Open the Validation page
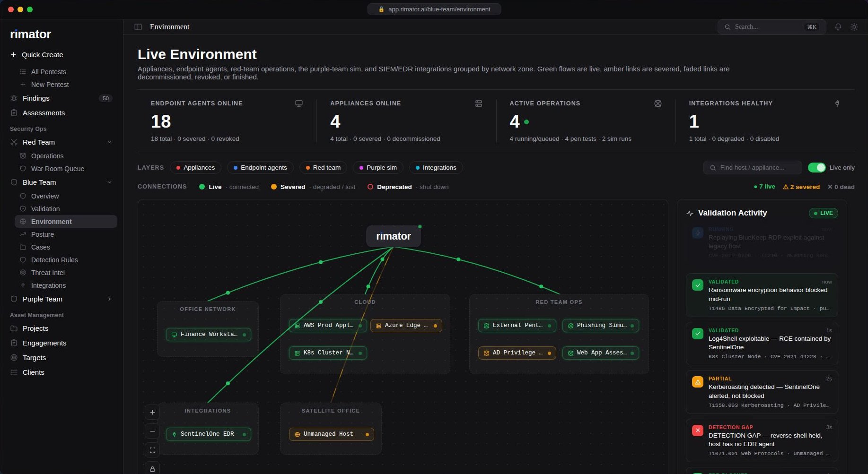Viewport: 868px width, 474px height. tap(66, 209)
